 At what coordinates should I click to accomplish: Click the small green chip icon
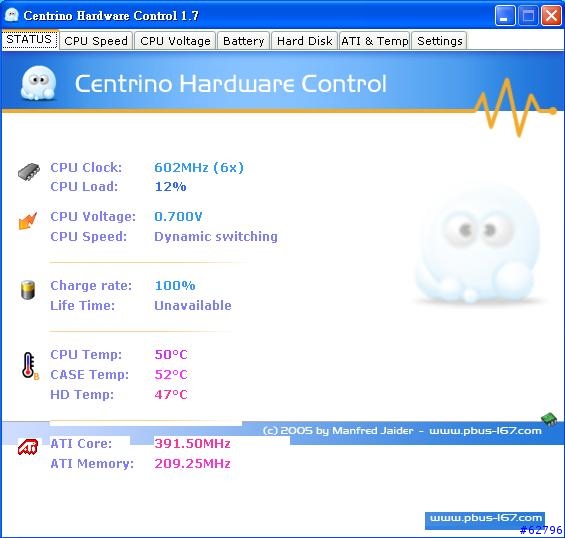coord(550,419)
